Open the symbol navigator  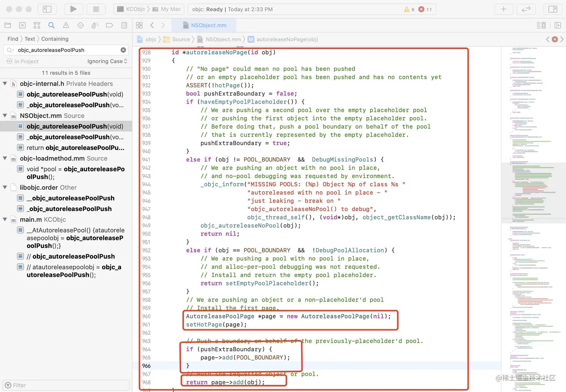click(37, 25)
